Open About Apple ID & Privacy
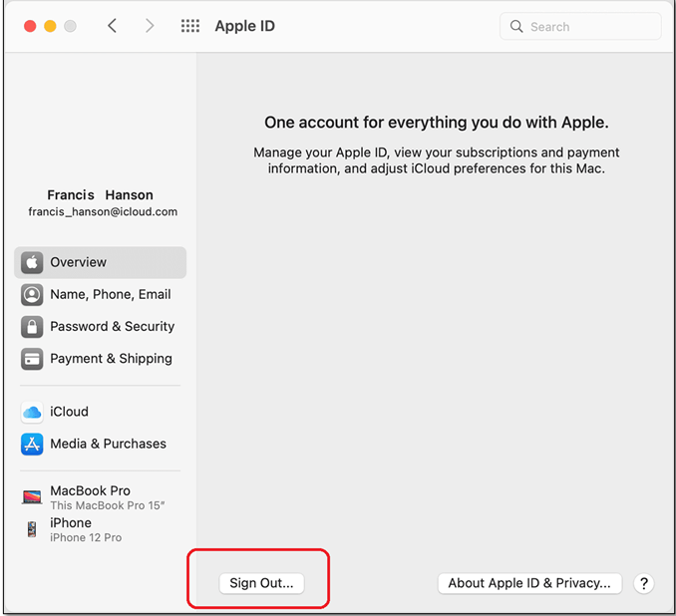Viewport: 676px width, 616px height. [529, 584]
